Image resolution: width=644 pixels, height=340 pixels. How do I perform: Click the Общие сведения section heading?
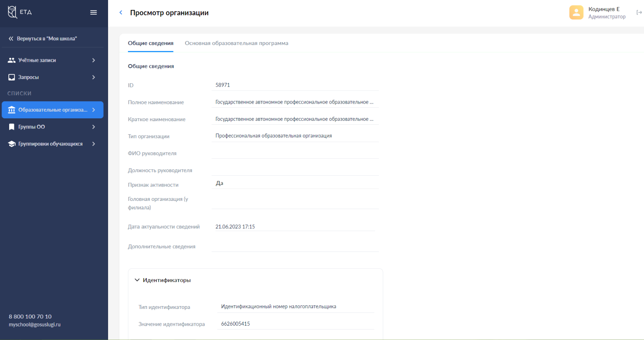(x=151, y=66)
